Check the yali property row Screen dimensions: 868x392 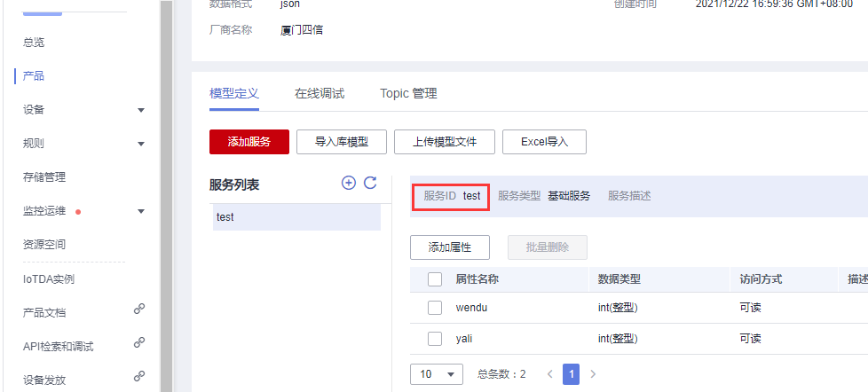[x=435, y=339]
